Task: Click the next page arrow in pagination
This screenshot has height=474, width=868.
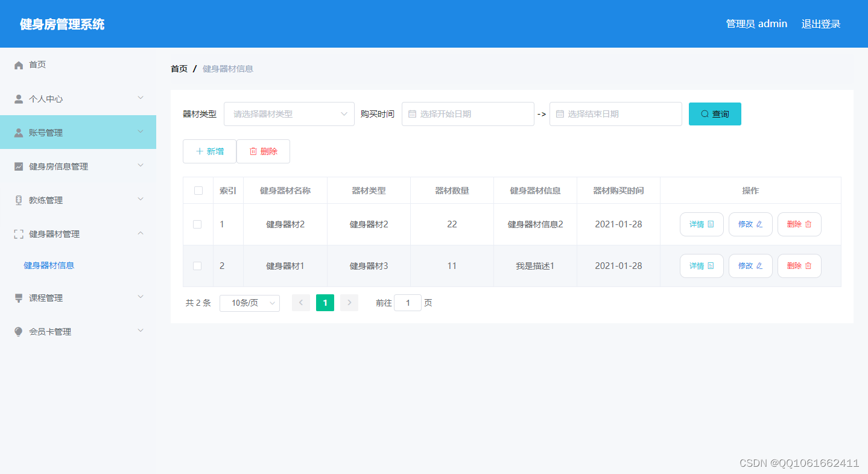Action: [x=349, y=303]
